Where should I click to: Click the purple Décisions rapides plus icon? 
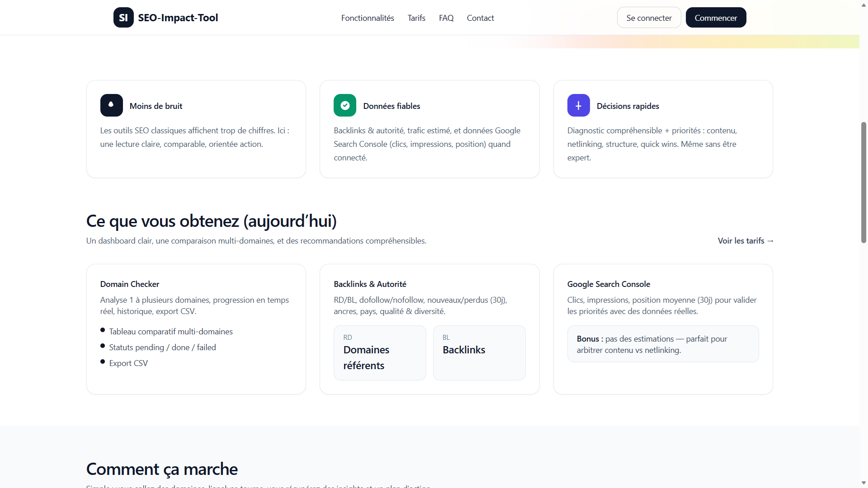pyautogui.click(x=578, y=105)
